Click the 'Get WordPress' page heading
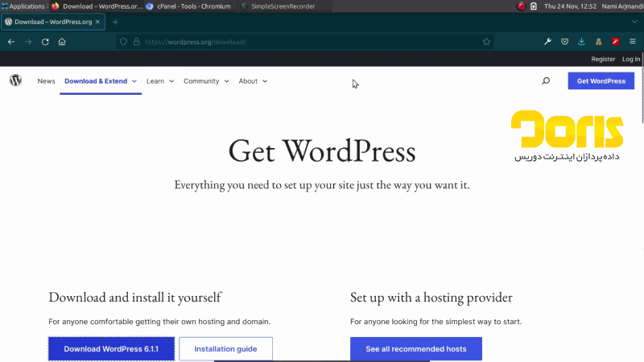This screenshot has height=362, width=644. coord(322,151)
